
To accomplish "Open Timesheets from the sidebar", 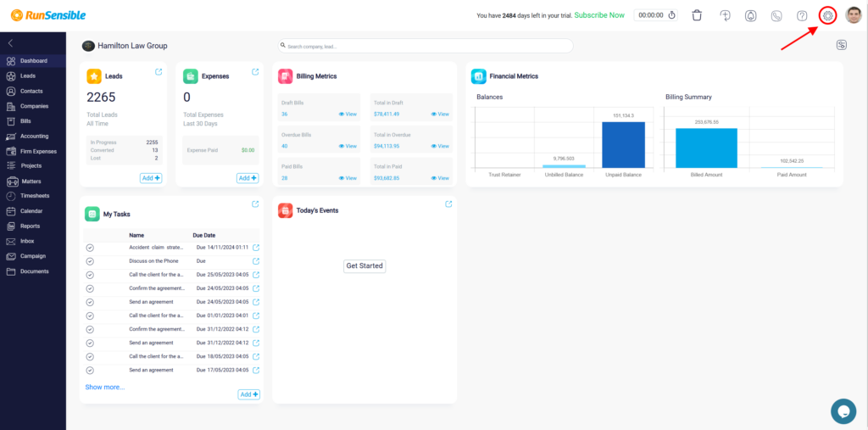I will coord(34,196).
